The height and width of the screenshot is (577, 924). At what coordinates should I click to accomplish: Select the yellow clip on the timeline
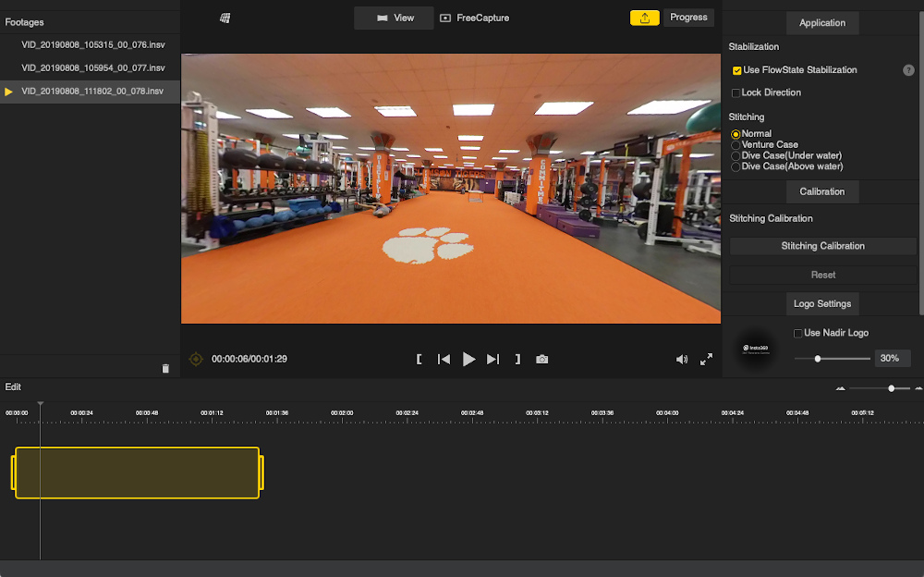[138, 473]
